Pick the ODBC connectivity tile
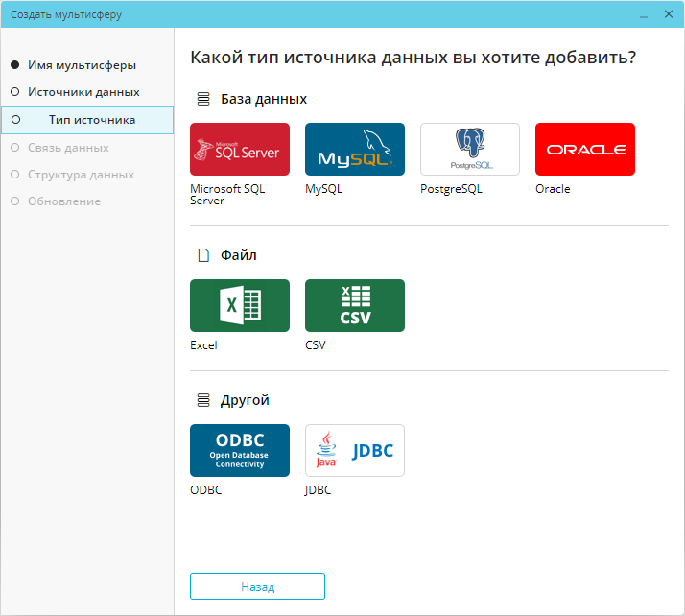This screenshot has height=616, width=685. [x=240, y=450]
